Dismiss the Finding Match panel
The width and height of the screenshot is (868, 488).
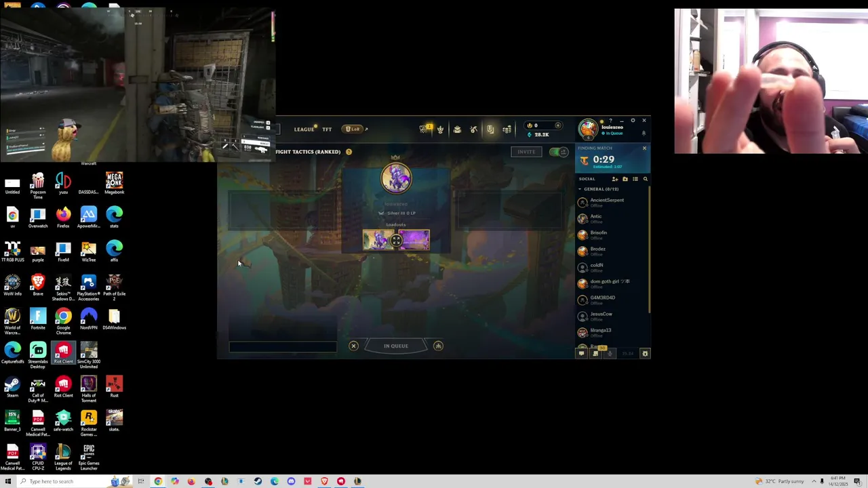[644, 148]
